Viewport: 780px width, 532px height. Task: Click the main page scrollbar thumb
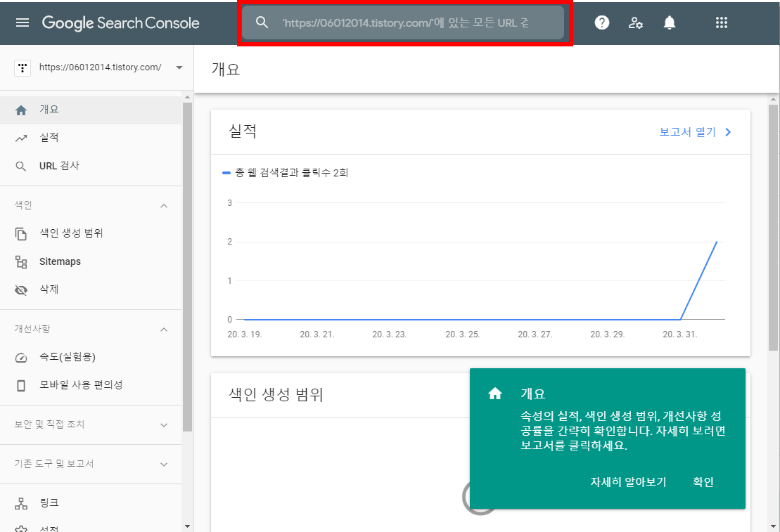pyautogui.click(x=773, y=227)
